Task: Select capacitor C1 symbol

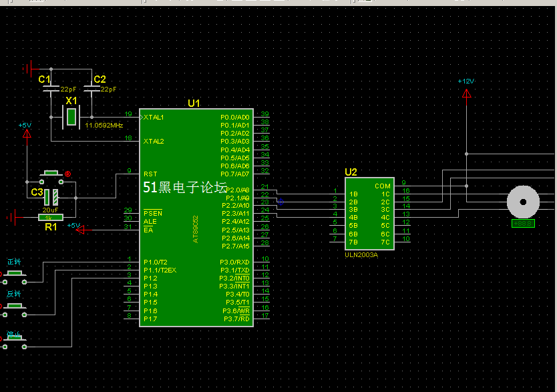Action: pos(51,89)
